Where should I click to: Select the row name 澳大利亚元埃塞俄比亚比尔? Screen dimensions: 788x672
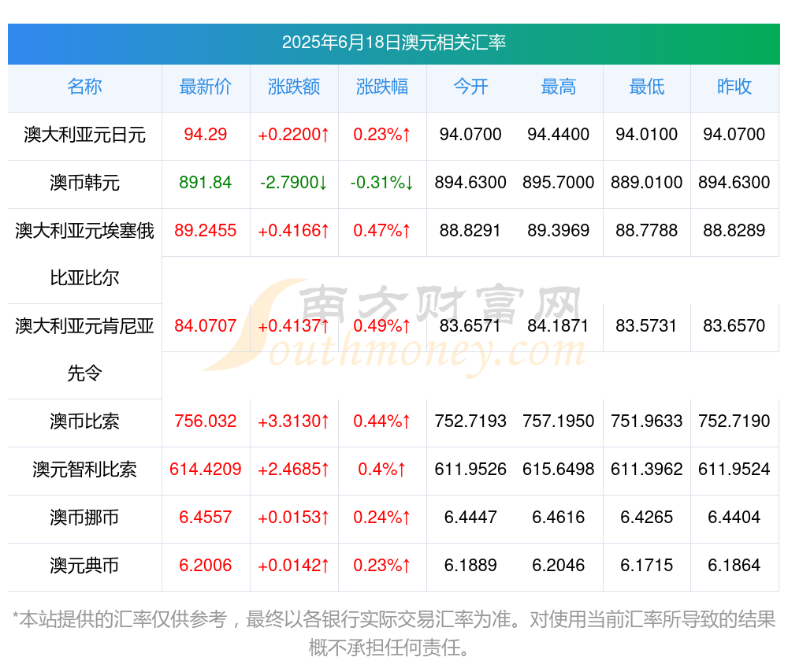pos(84,254)
